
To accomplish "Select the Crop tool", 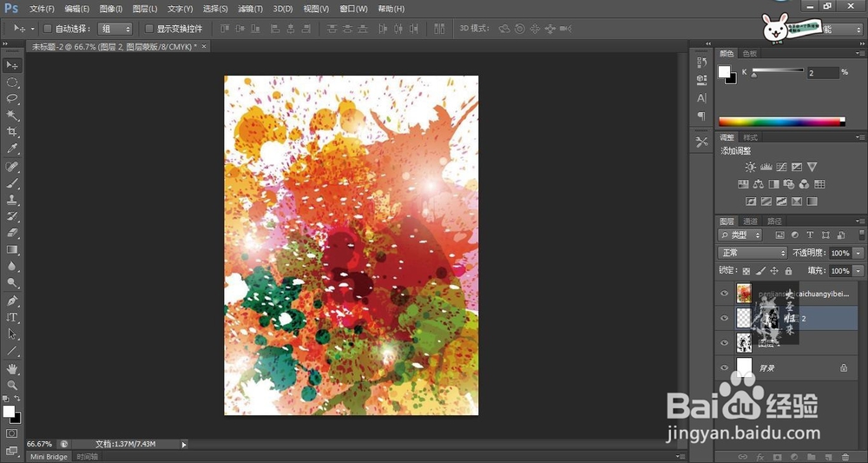I will coord(12,132).
